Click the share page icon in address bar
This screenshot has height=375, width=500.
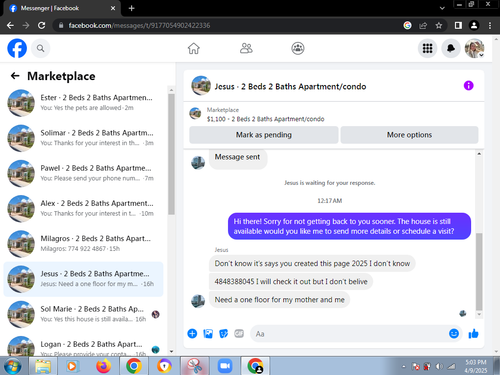point(423,25)
